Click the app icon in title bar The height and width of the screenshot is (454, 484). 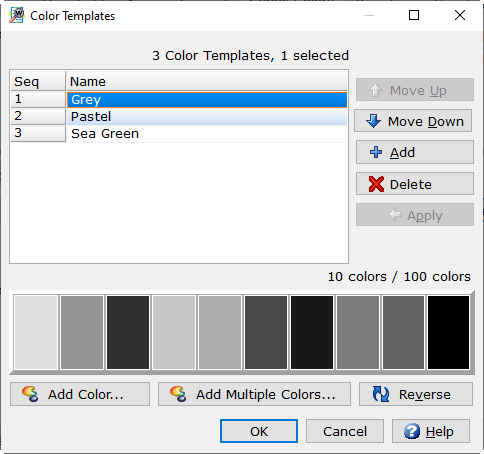pos(17,15)
